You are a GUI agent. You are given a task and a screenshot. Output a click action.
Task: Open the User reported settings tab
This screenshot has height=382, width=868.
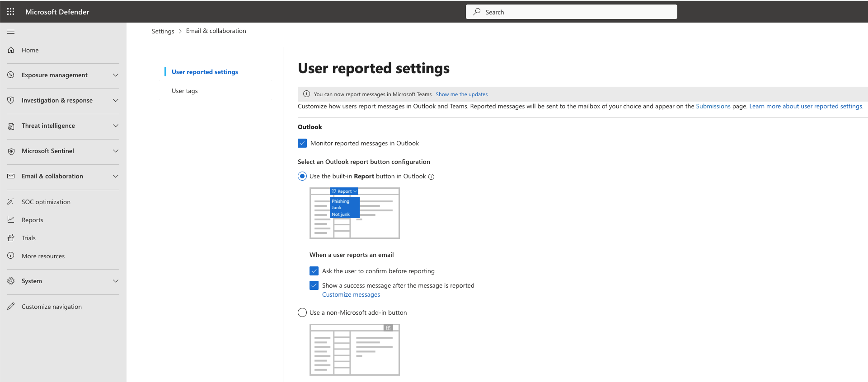205,72
